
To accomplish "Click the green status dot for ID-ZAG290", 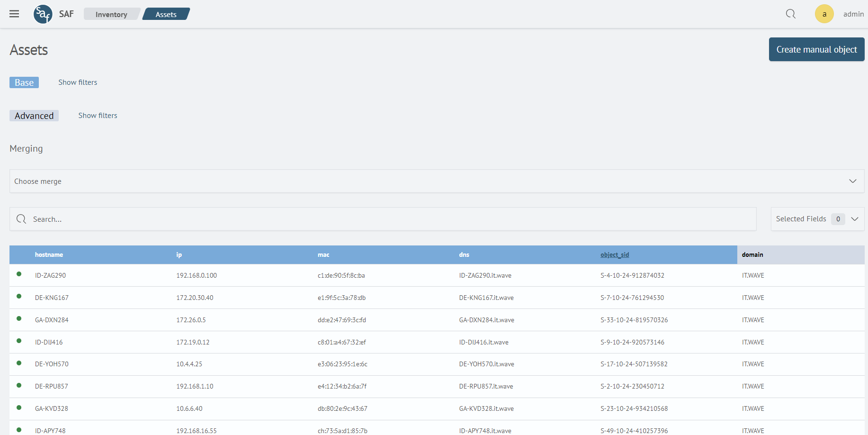I will click(x=19, y=274).
